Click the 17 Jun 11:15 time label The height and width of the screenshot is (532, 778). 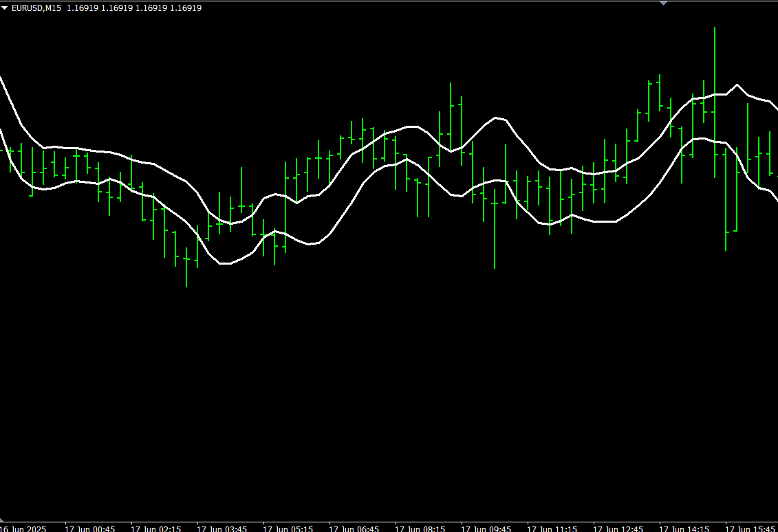tap(552, 529)
